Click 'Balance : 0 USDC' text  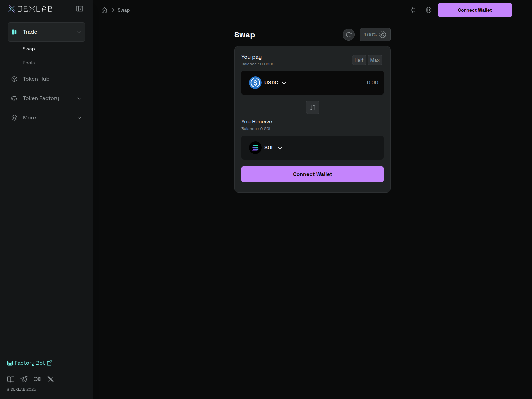click(x=258, y=64)
